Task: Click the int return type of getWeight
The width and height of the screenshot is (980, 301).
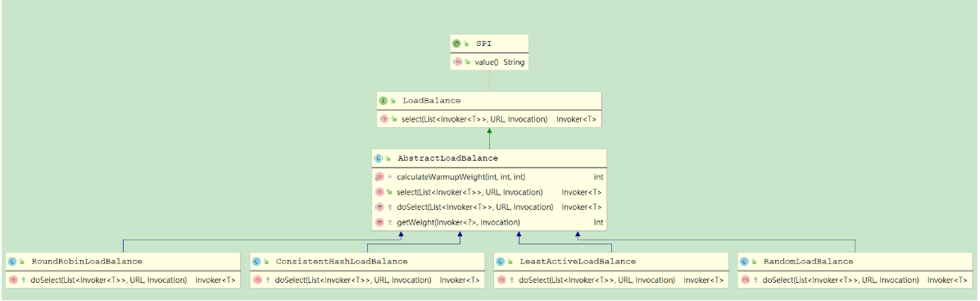Action: [598, 222]
